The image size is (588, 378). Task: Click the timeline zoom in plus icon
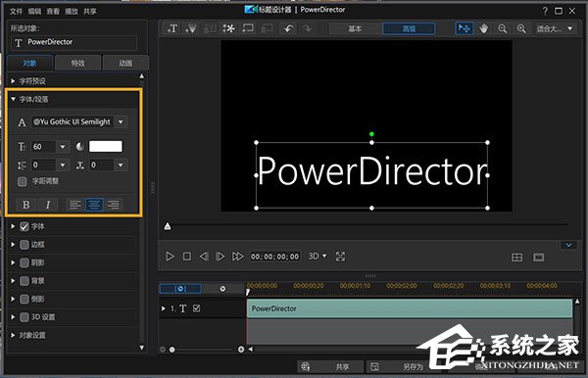241,350
